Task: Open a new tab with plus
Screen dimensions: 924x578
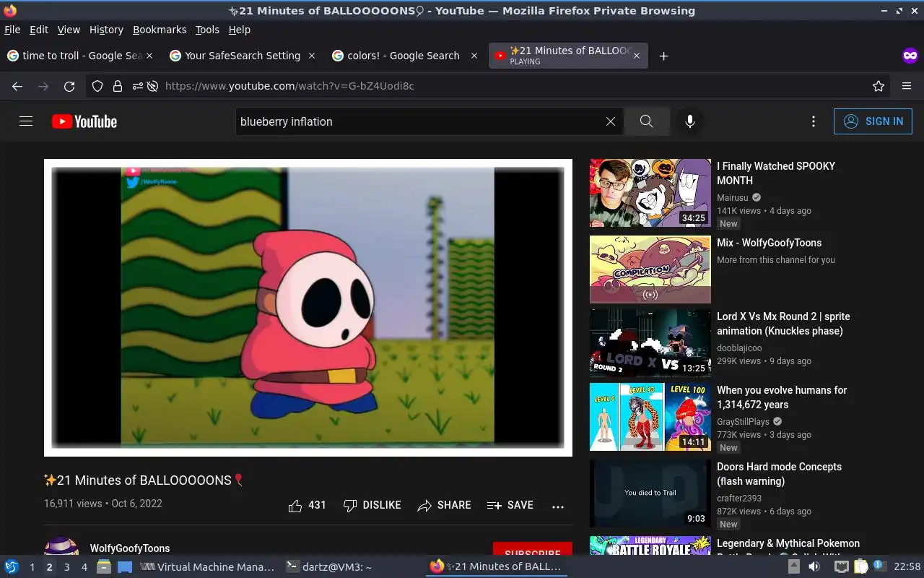Action: (x=663, y=56)
